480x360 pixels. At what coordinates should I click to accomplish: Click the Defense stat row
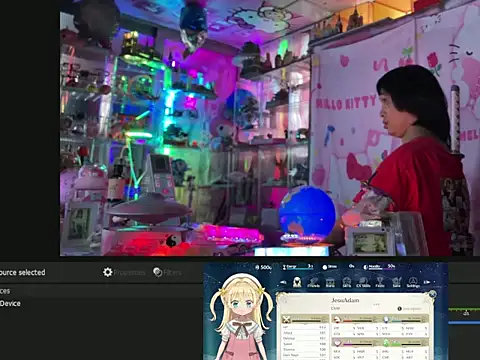click(304, 338)
